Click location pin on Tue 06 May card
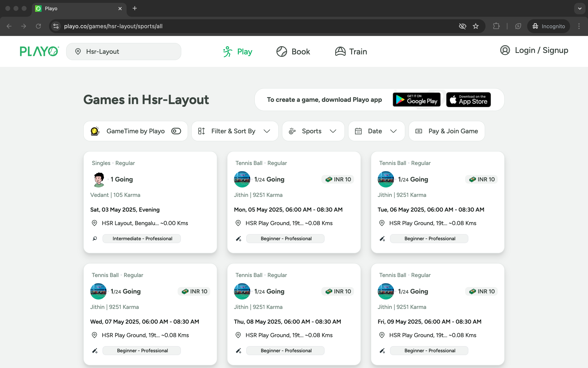This screenshot has width=588, height=368. tap(382, 223)
